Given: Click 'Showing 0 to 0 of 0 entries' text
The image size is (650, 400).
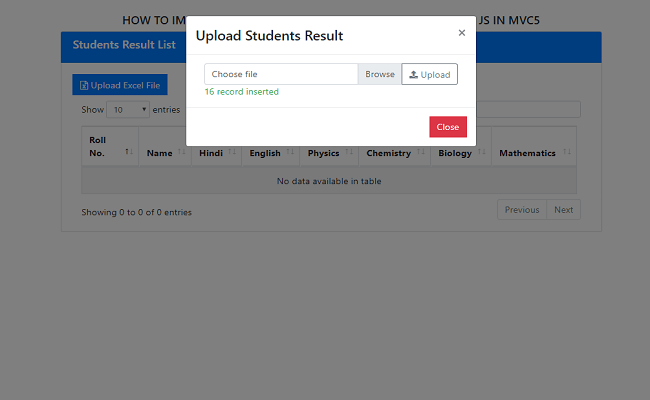Looking at the screenshot, I should [136, 212].
